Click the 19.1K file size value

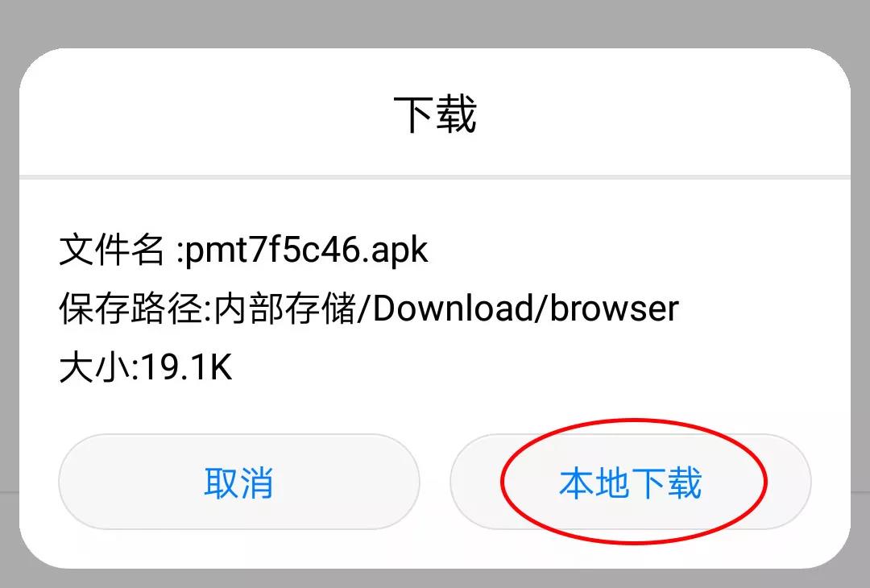186,367
